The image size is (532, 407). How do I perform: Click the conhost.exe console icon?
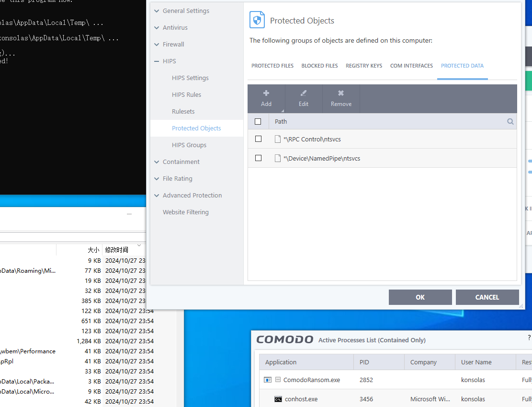click(x=278, y=399)
